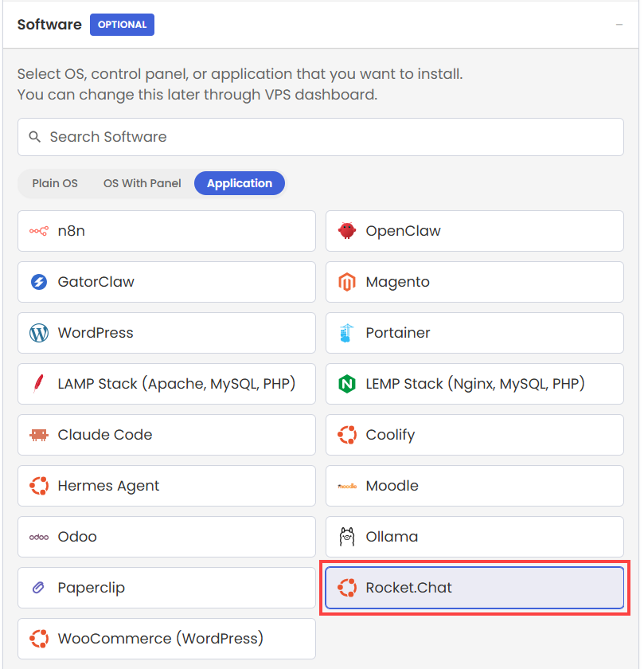The image size is (644, 669).
Task: Click the 'Paperclip' label text
Action: click(x=92, y=588)
